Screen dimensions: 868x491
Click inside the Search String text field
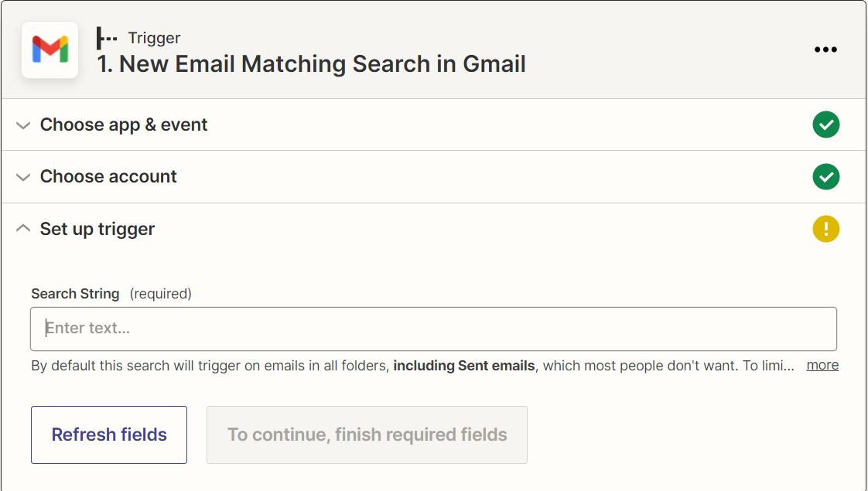click(x=433, y=328)
